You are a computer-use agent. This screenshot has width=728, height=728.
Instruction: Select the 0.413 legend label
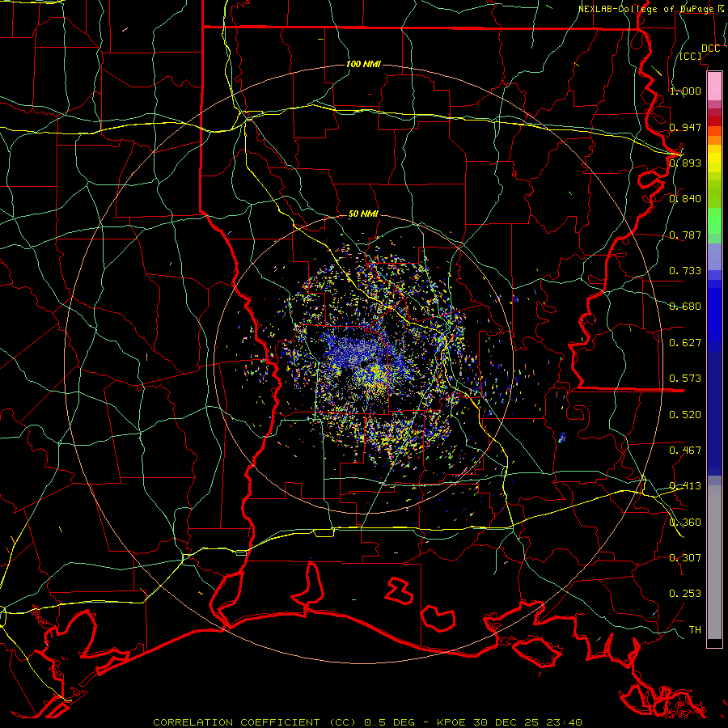pyautogui.click(x=685, y=486)
